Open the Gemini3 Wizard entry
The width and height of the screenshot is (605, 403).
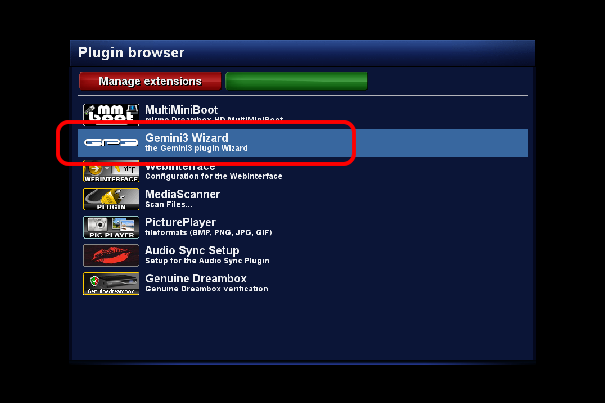(303, 143)
